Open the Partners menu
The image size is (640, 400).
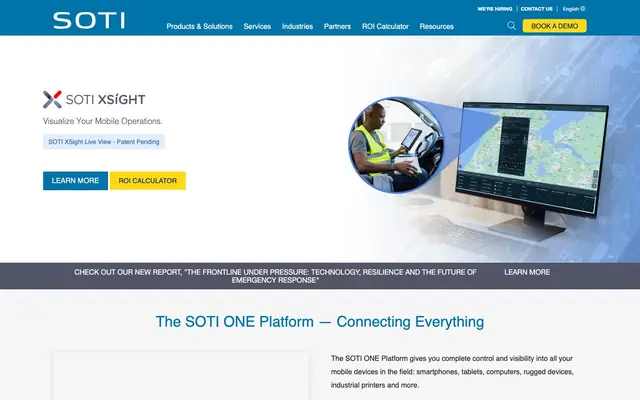tap(337, 27)
